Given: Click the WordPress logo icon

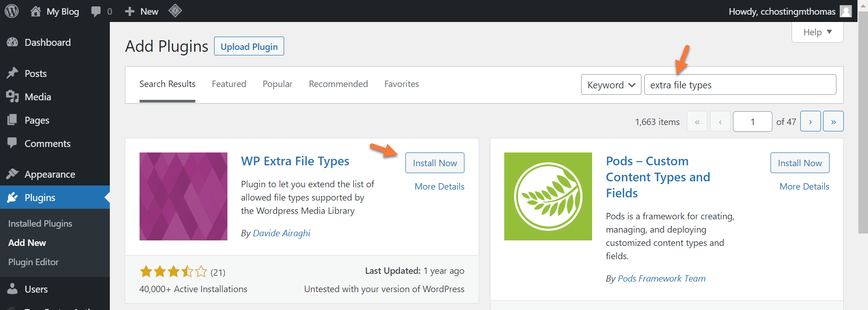Looking at the screenshot, I should (x=11, y=11).
